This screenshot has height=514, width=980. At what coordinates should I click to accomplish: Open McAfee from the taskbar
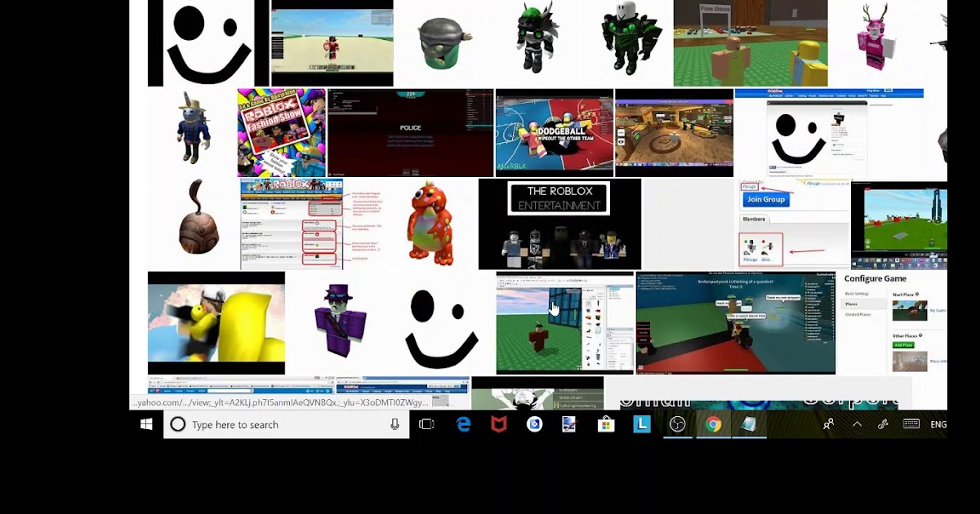click(498, 424)
